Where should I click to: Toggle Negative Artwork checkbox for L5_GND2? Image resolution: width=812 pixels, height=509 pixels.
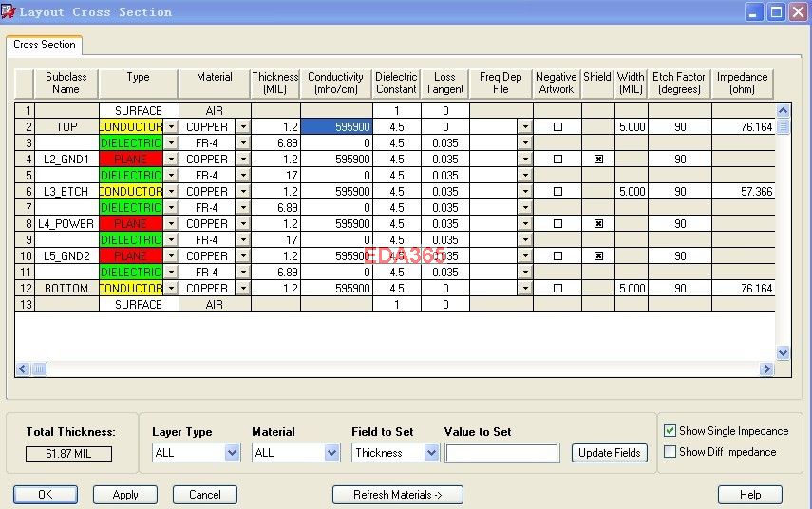[557, 255]
